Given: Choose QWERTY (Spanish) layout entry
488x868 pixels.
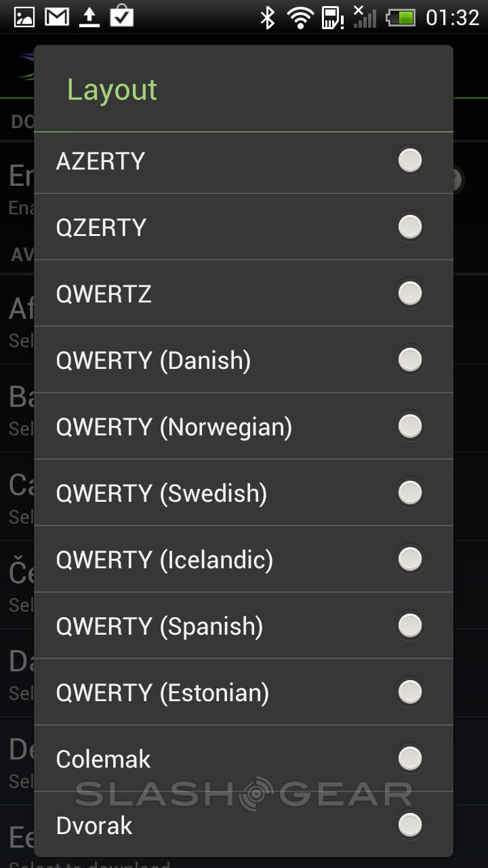Looking at the screenshot, I should point(160,626).
